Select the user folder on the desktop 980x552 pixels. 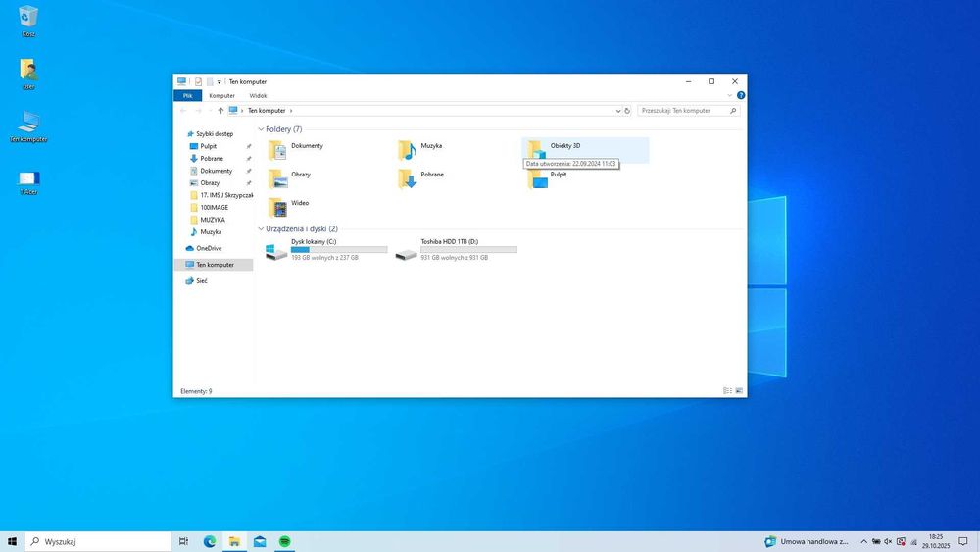[28, 74]
